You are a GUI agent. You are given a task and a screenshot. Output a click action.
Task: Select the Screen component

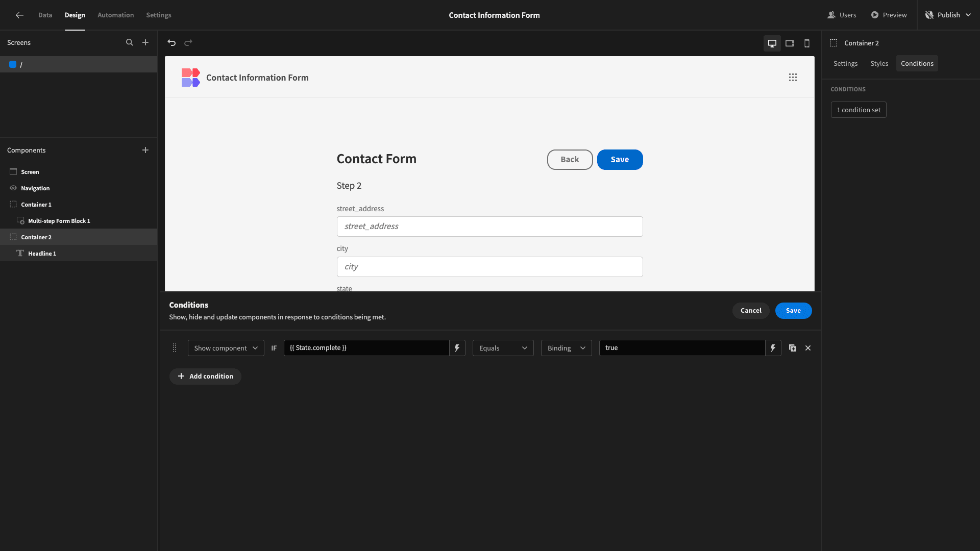click(79, 172)
